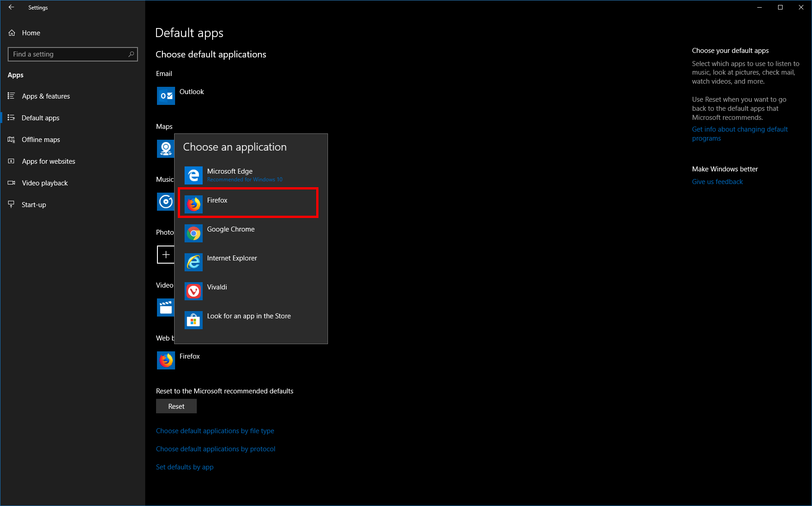Click the Email section label
812x506 pixels.
coord(164,74)
